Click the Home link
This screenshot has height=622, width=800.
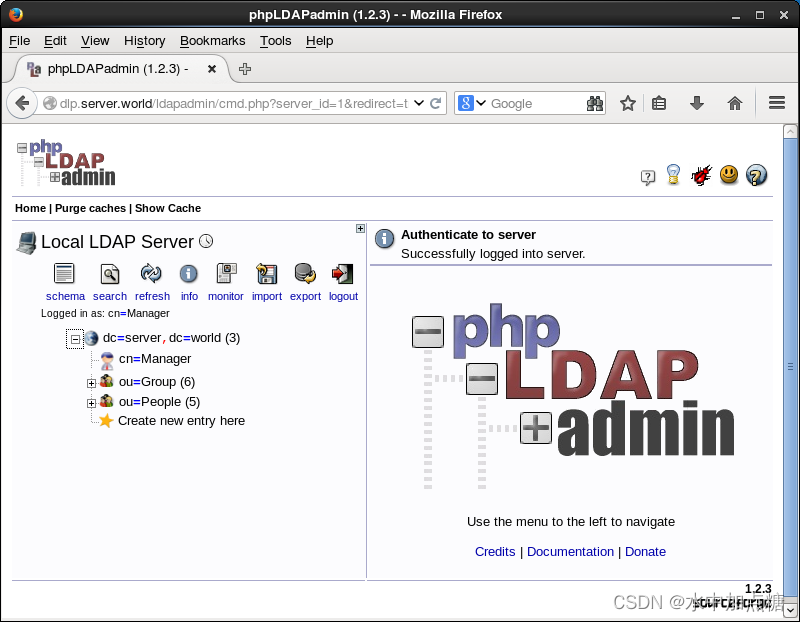point(30,208)
